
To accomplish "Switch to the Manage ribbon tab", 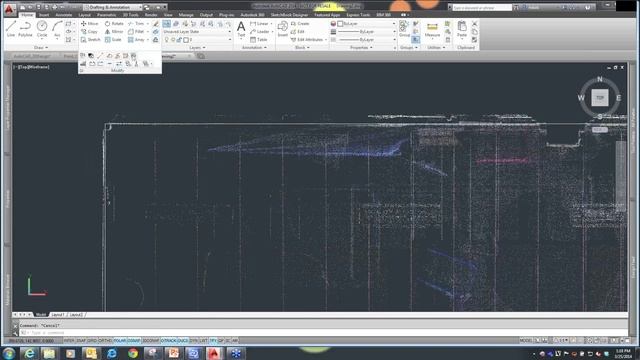I will 186,15.
